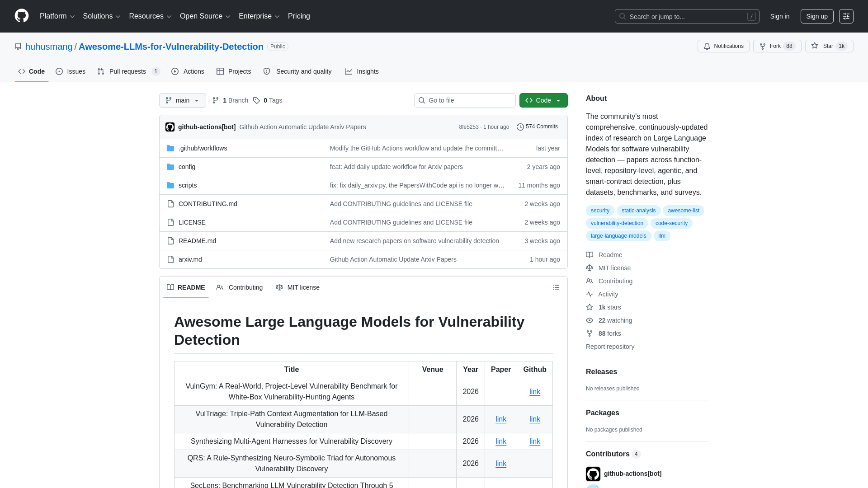Click the star icon beside 1k stars
The width and height of the screenshot is (868, 488).
coord(590,307)
